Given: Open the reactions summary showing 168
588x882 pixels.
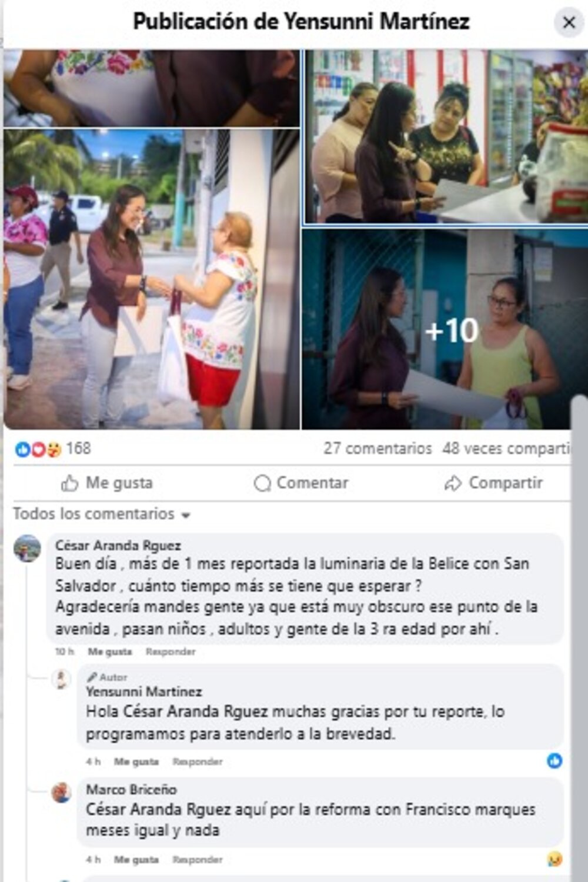Looking at the screenshot, I should (x=53, y=449).
